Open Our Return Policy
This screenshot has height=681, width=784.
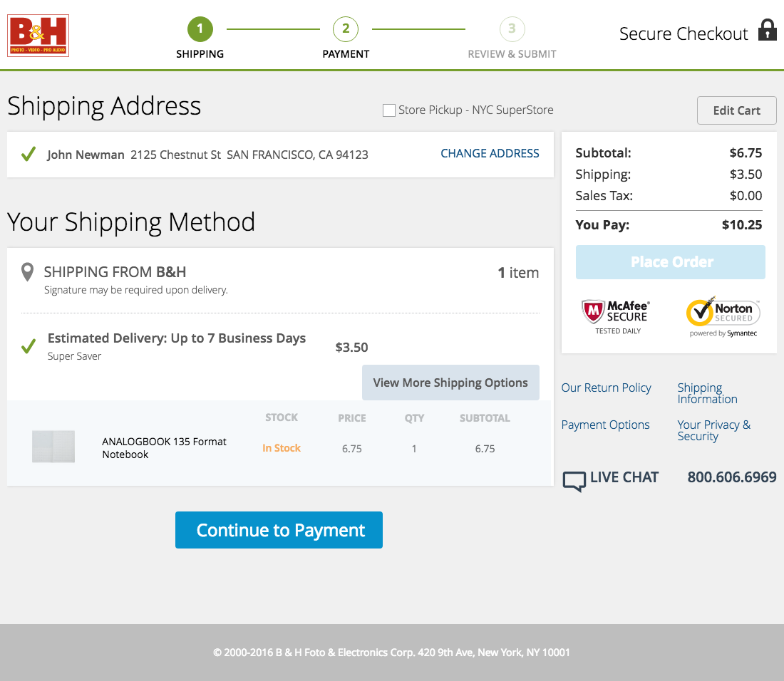tap(606, 388)
